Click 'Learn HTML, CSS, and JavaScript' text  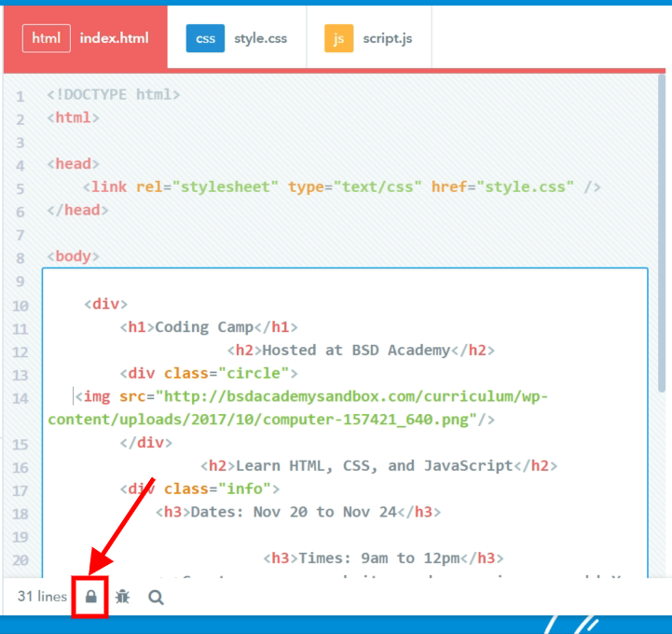pyautogui.click(x=375, y=465)
